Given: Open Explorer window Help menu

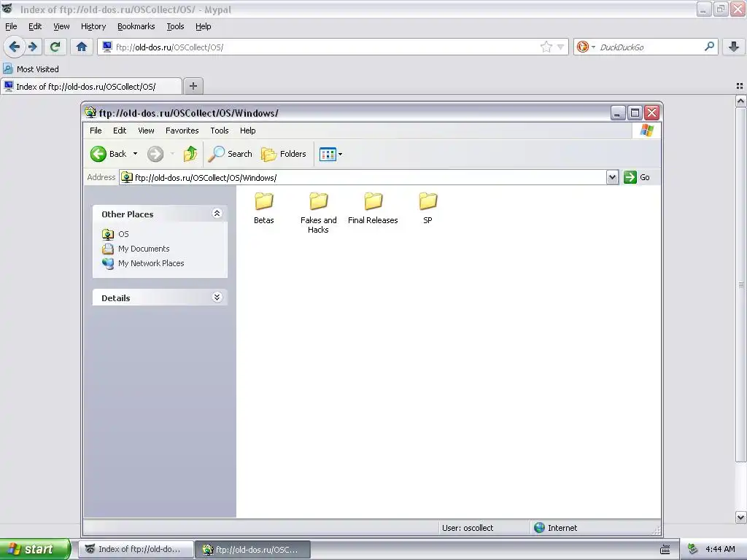Looking at the screenshot, I should pyautogui.click(x=248, y=131).
